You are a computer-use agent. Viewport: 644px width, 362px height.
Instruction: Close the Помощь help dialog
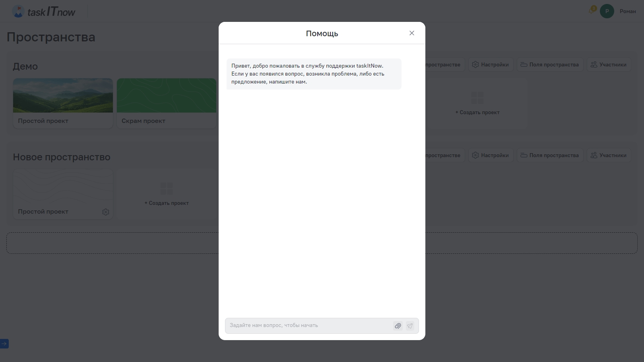(x=412, y=33)
